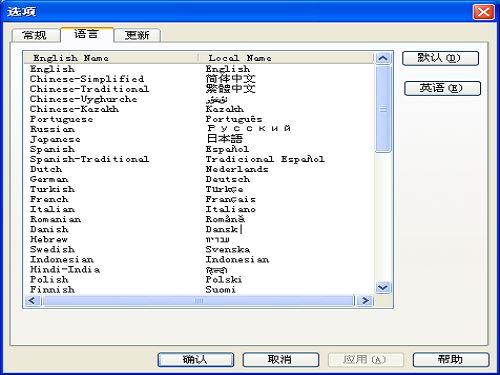Click the local name Suomi

[221, 289]
